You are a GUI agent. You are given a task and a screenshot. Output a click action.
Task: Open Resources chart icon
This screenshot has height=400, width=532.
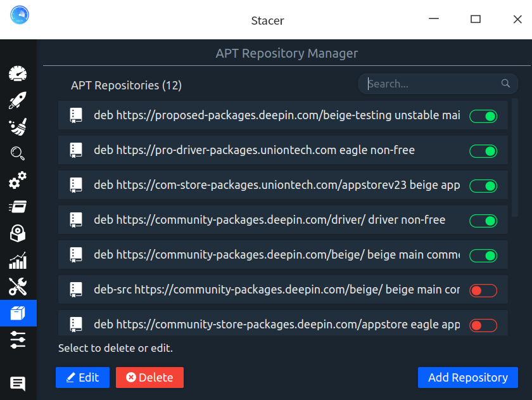coord(18,260)
